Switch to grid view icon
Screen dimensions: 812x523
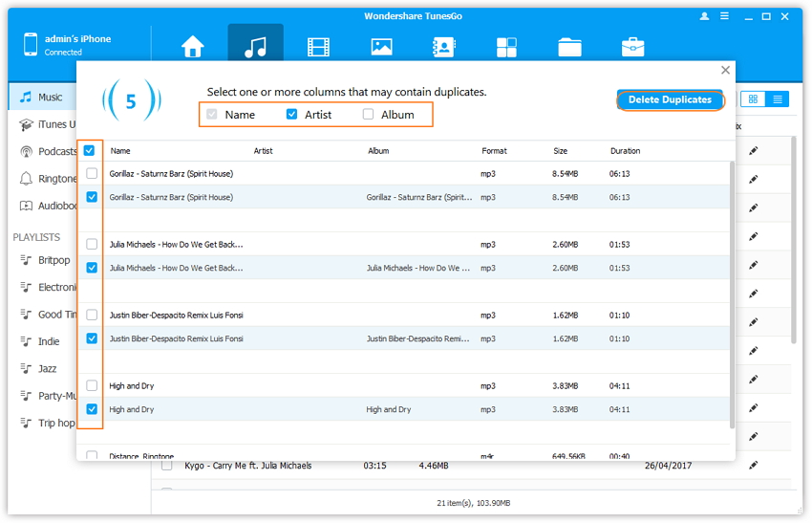tap(754, 99)
